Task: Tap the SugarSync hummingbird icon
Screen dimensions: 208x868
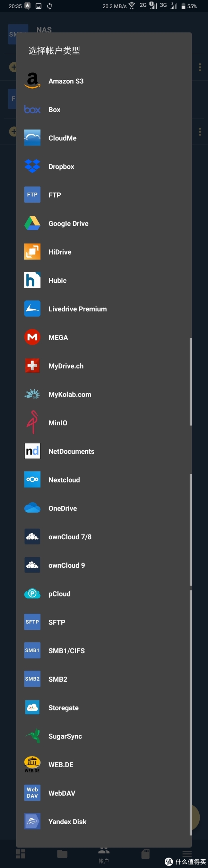Action: 32,736
